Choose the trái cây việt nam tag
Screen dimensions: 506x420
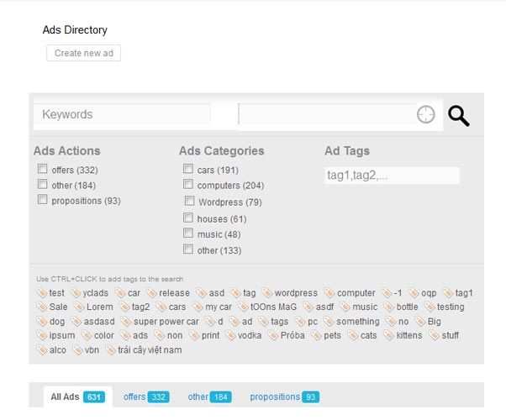pos(144,350)
